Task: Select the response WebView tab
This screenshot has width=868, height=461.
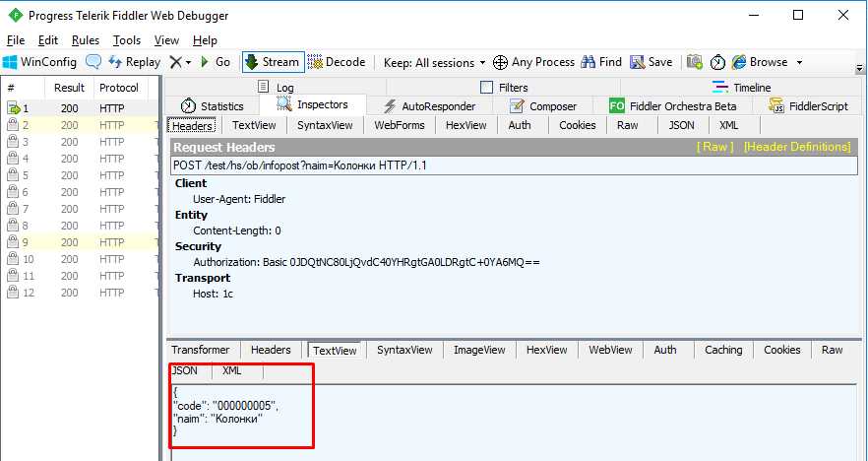Action: 610,350
